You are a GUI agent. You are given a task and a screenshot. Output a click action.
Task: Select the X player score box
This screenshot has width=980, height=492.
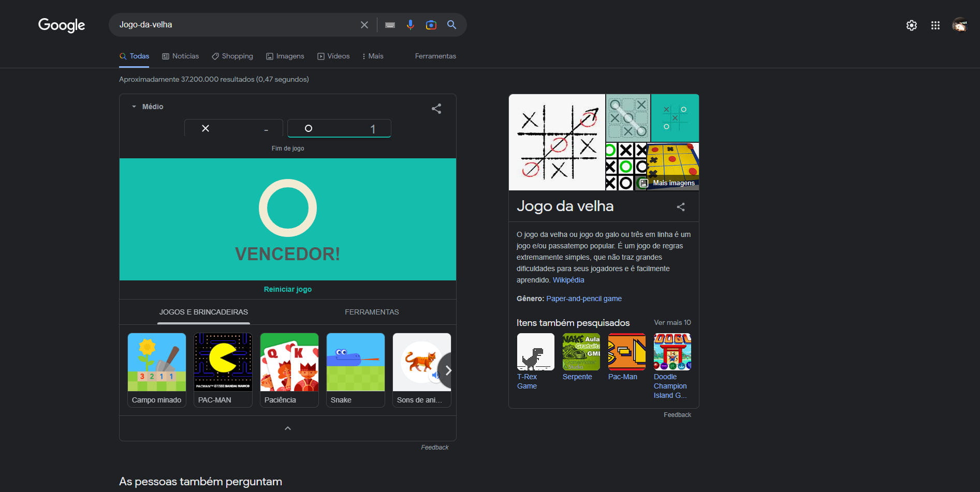pos(234,128)
